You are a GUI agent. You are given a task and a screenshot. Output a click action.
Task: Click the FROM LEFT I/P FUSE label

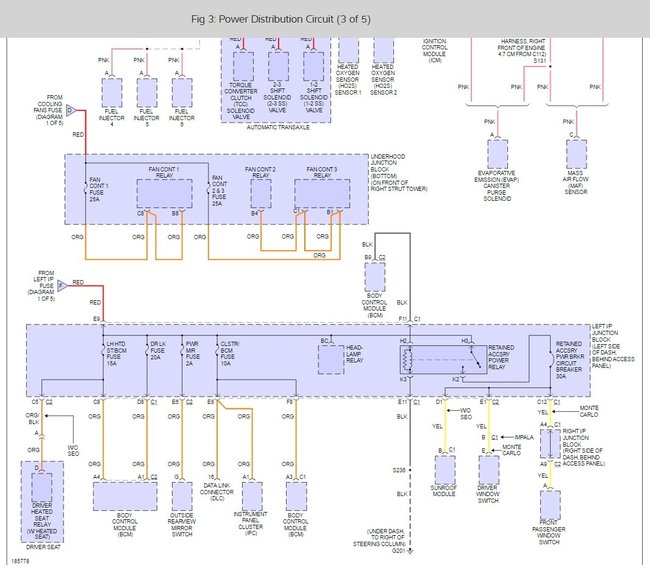[x=41, y=286]
